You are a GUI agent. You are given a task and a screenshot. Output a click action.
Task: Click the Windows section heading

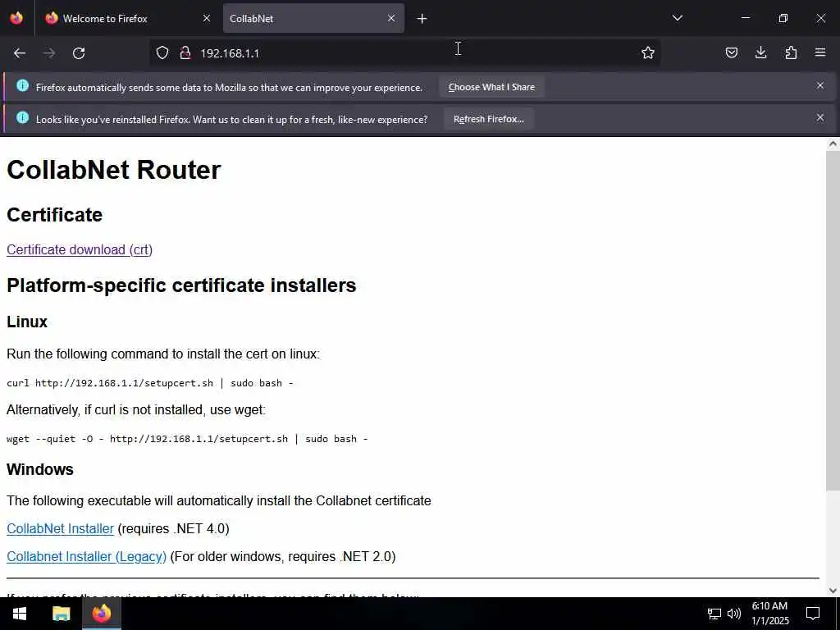39,469
